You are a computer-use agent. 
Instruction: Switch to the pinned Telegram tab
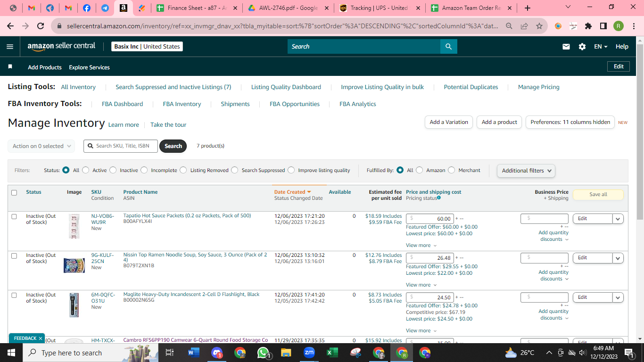[x=105, y=8]
